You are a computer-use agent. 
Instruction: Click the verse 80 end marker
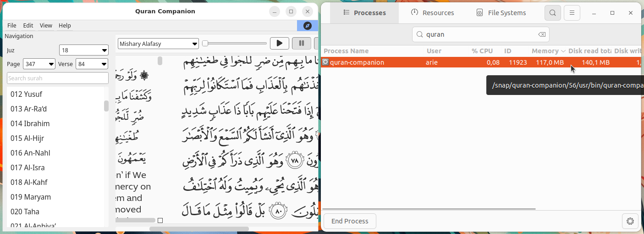(278, 212)
